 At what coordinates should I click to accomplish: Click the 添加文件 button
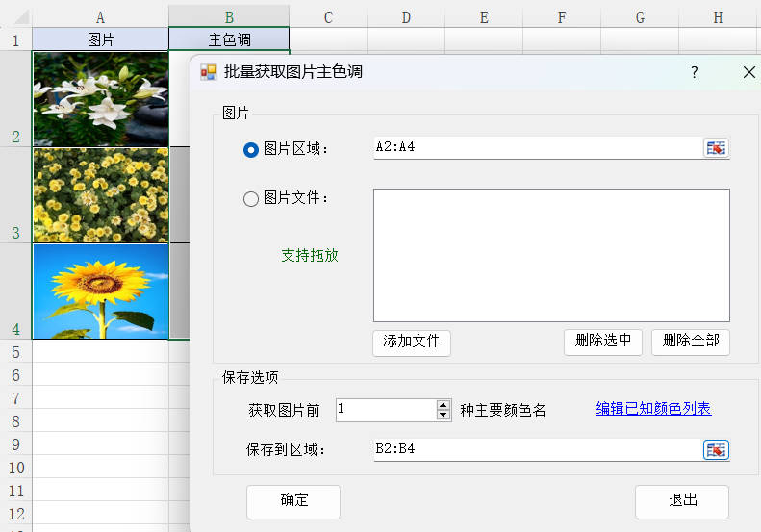(x=411, y=342)
